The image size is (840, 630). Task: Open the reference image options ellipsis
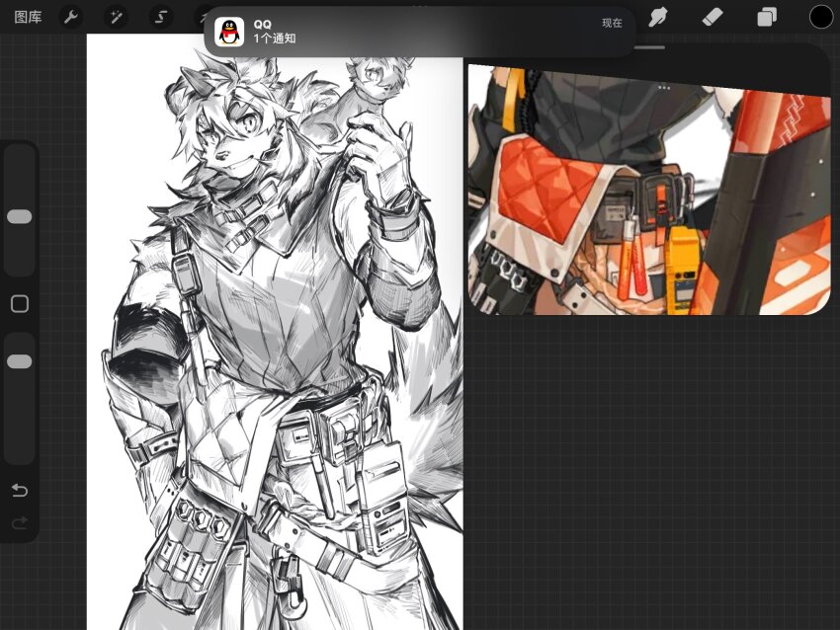663,88
